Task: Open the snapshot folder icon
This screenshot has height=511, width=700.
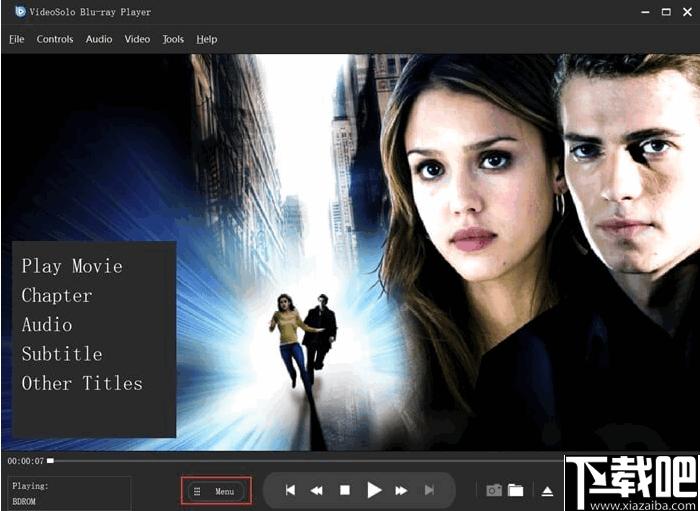Action: [516, 490]
